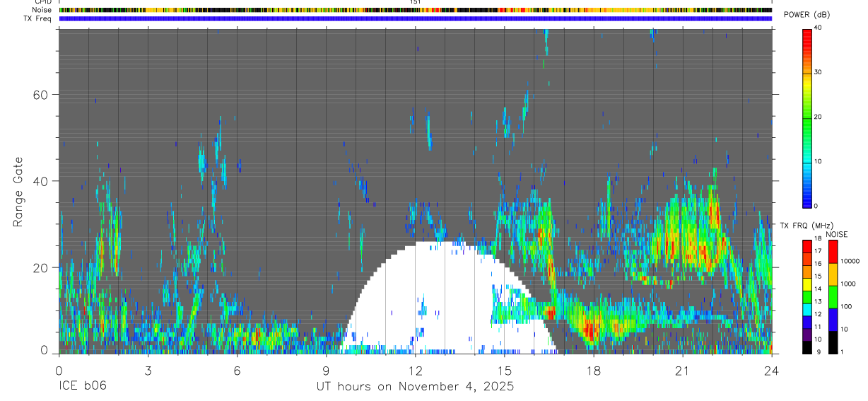
Task: Select the "TX FRQ (MHz)" legend heading
Action: [x=802, y=226]
